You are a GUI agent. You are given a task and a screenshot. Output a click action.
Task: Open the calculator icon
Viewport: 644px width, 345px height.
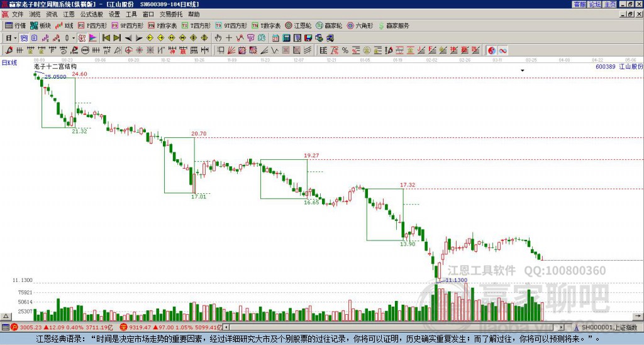(x=286, y=38)
